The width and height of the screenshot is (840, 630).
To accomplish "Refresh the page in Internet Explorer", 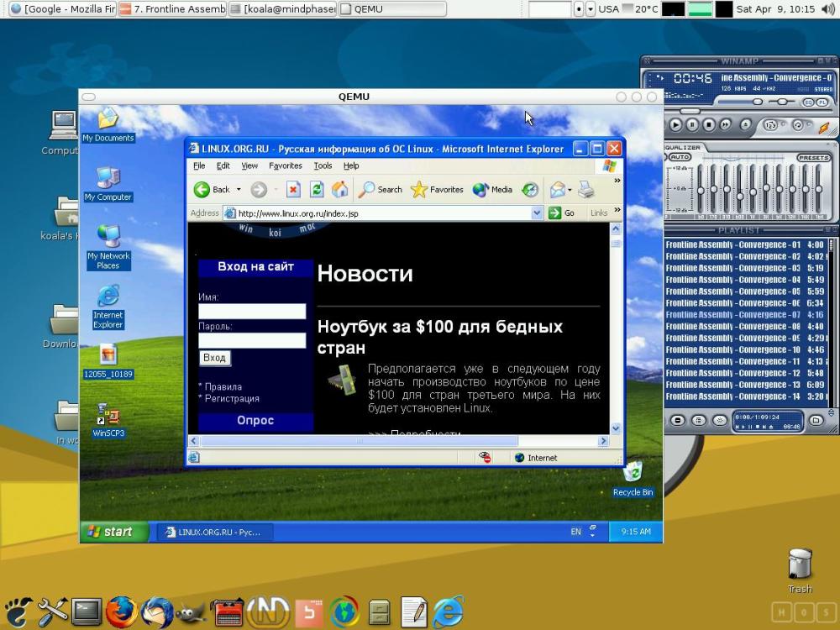I will [x=317, y=190].
